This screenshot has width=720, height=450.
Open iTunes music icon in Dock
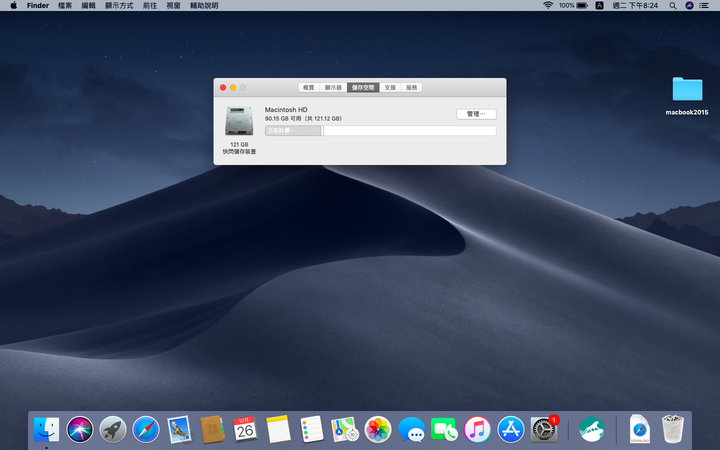tap(477, 430)
